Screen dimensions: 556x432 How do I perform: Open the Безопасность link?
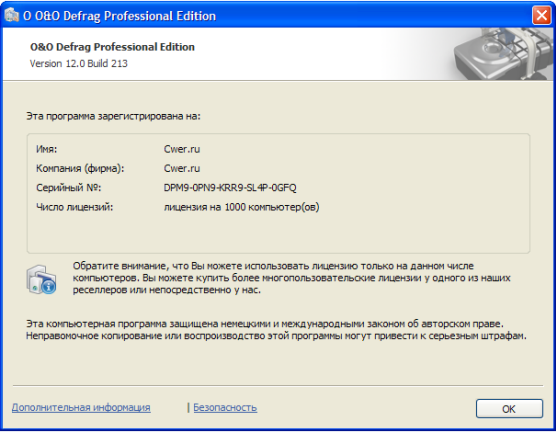point(225,407)
